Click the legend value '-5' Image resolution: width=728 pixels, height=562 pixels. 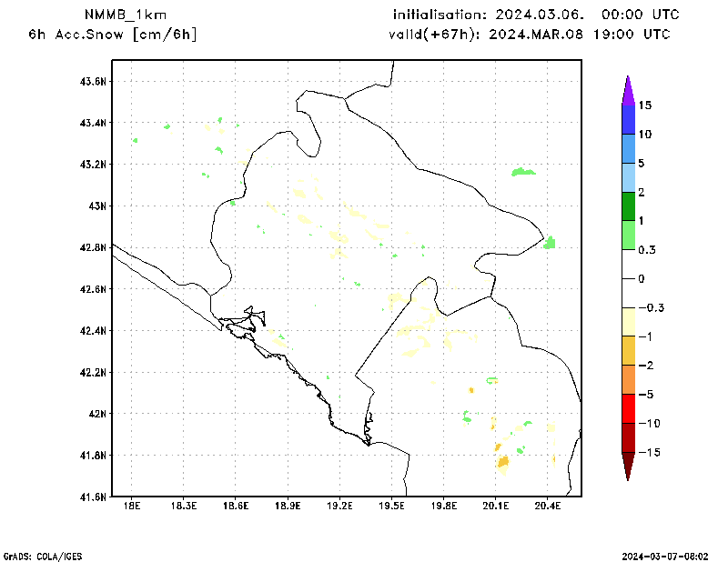(646, 395)
